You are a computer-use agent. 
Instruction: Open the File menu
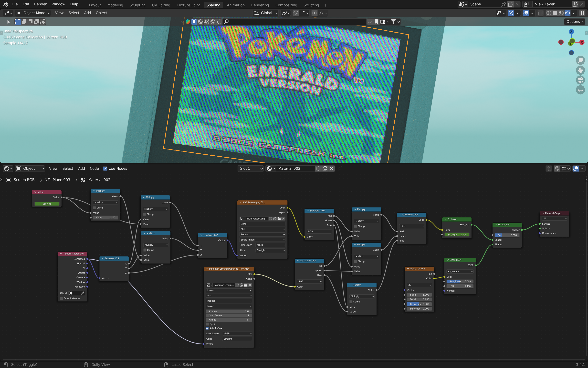pos(15,4)
